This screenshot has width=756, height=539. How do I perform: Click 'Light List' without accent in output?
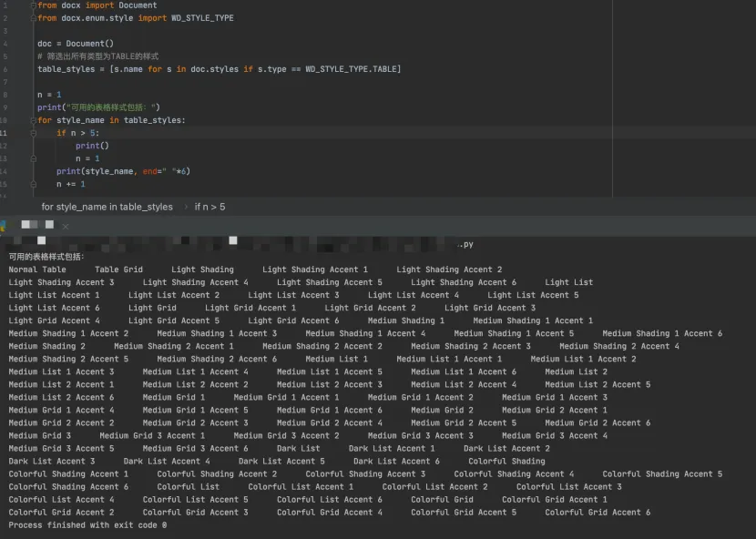coord(569,282)
